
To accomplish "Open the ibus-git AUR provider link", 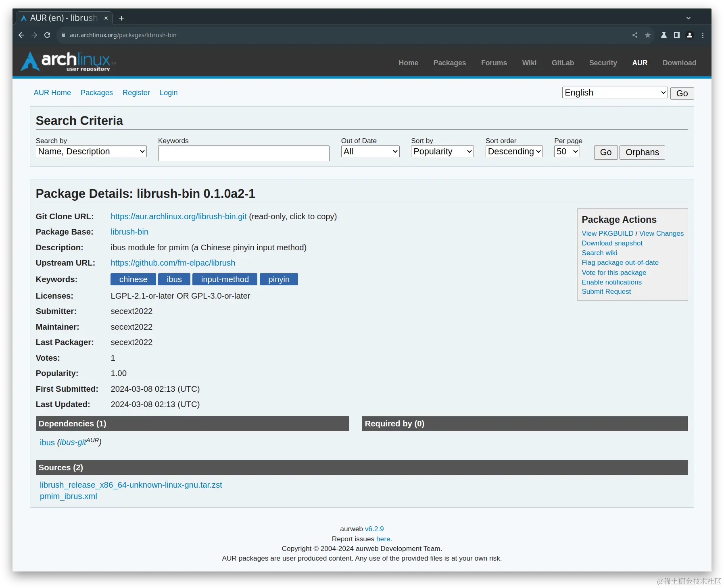I will coord(73,443).
